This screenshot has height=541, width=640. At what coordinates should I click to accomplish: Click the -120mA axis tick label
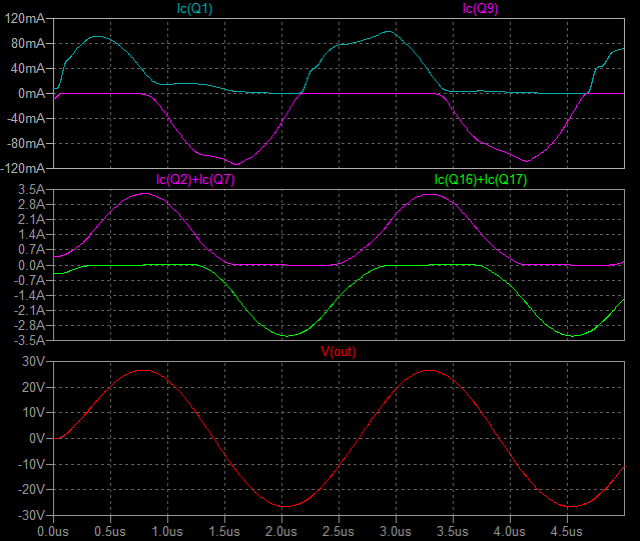tap(25, 167)
